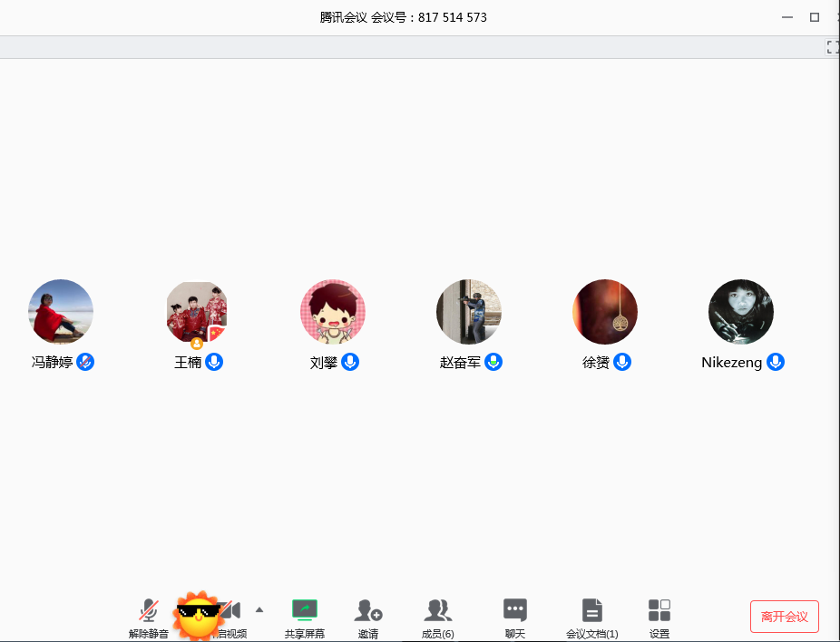Open the 聊天 chat panel

pyautogui.click(x=515, y=610)
